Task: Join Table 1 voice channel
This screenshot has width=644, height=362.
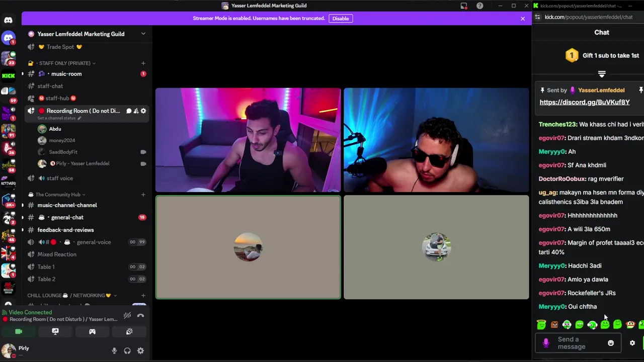Action: pyautogui.click(x=86, y=267)
